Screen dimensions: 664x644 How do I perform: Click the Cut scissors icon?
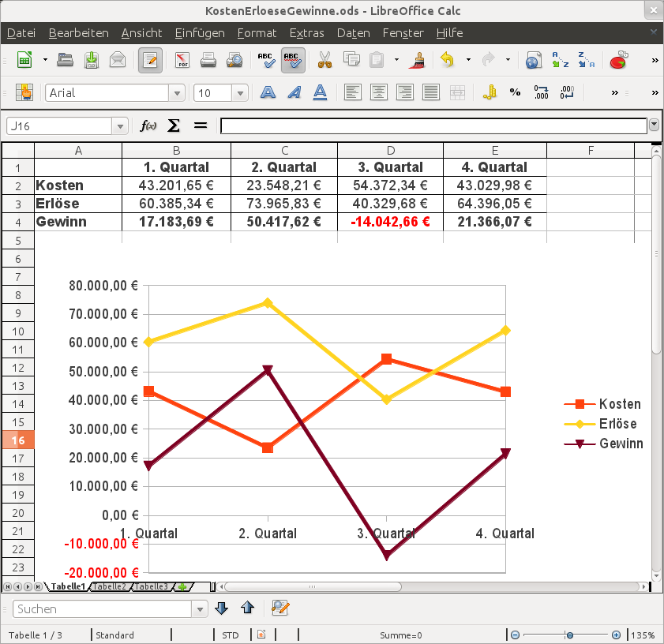[x=324, y=60]
